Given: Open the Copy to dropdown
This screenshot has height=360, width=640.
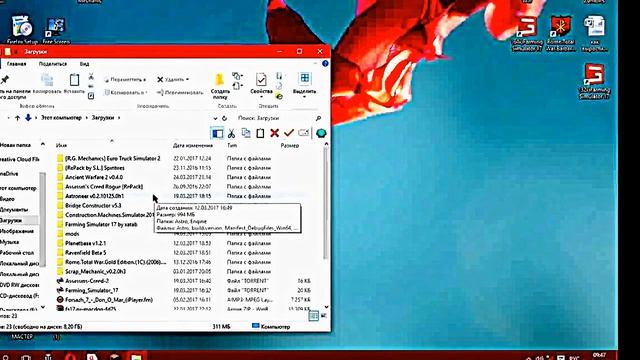Looking at the screenshot, I should coord(125,93).
